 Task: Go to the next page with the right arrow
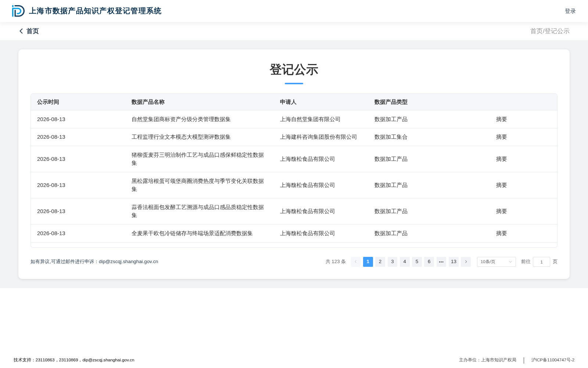click(466, 262)
